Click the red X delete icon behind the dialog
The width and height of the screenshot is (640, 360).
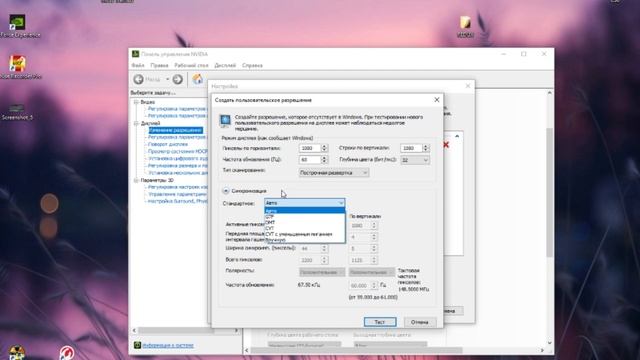click(x=446, y=145)
